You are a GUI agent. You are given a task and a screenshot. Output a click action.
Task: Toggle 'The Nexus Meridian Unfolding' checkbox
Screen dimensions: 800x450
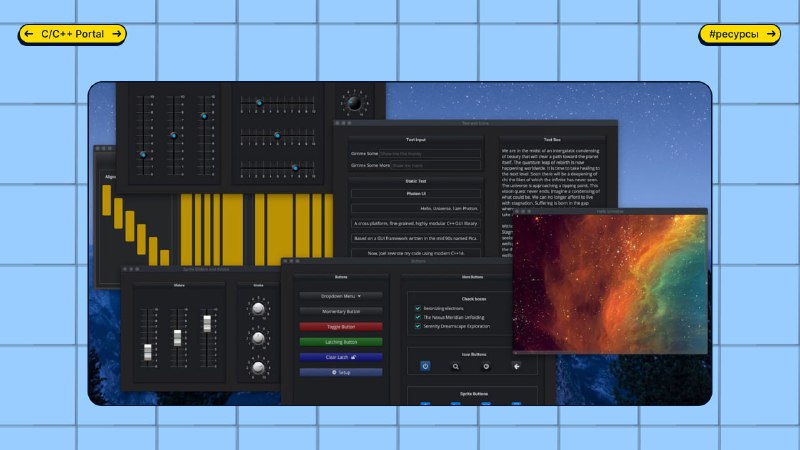point(418,317)
